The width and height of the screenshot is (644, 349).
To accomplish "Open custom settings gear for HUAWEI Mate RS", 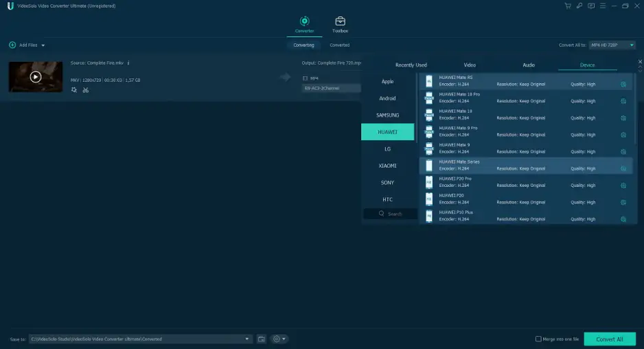I will point(623,85).
